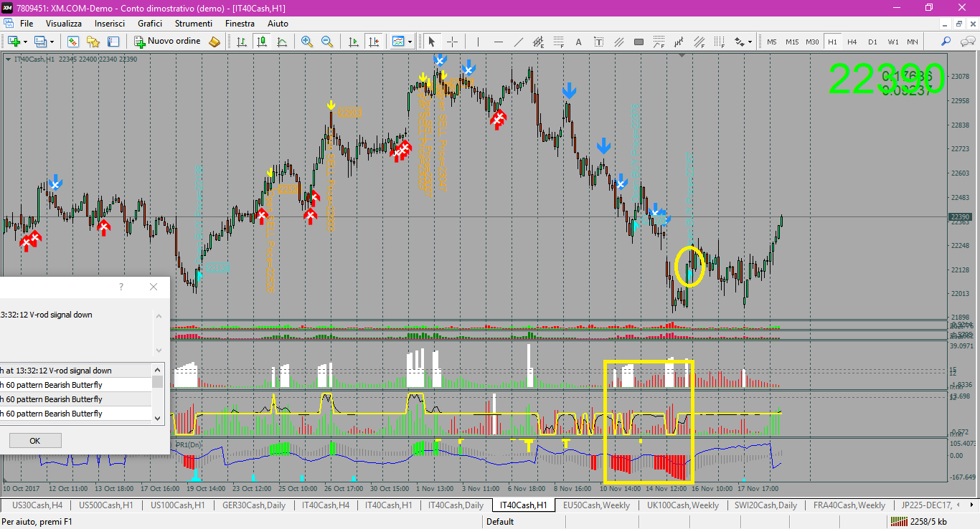The image size is (980, 529).
Task: Switch to M30 timeframe
Action: [x=812, y=42]
